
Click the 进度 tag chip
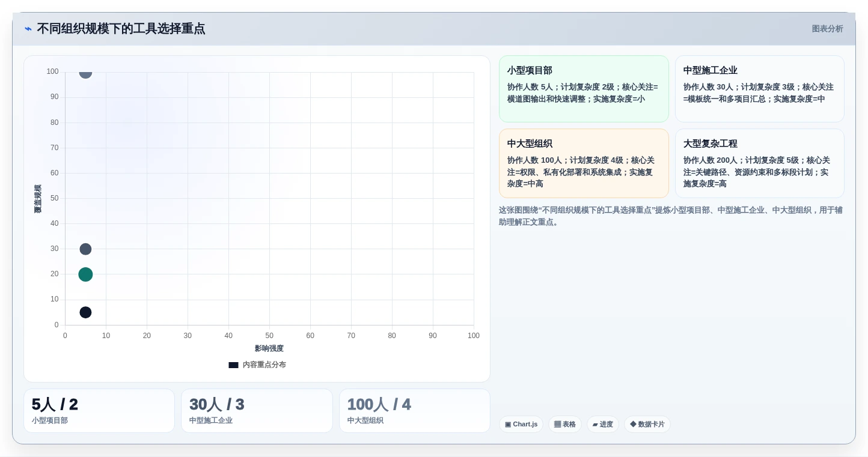[x=603, y=425]
